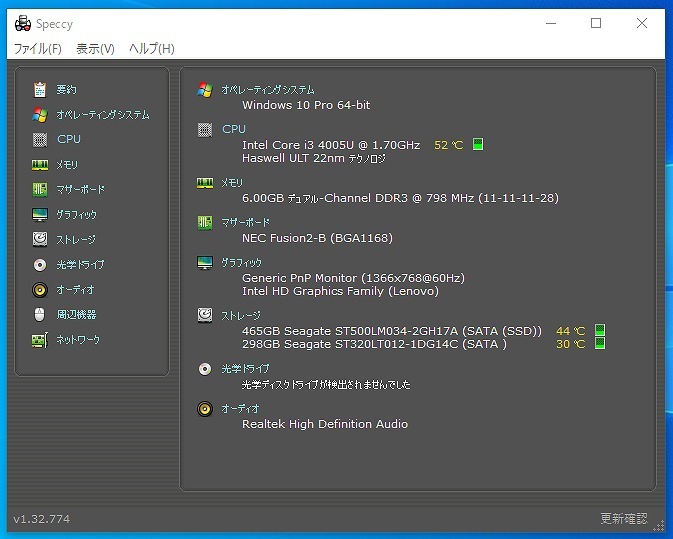Open the グラフィック sidebar section

[x=77, y=215]
